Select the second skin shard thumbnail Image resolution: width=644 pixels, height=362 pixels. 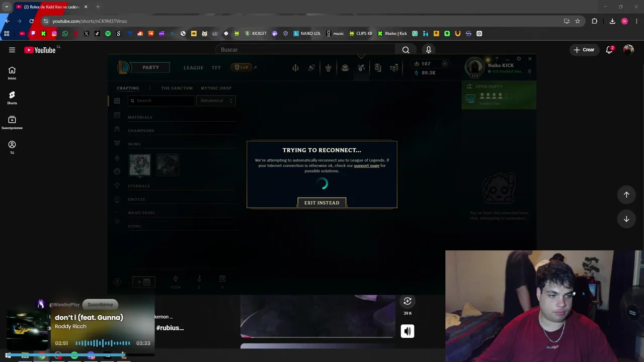168,165
